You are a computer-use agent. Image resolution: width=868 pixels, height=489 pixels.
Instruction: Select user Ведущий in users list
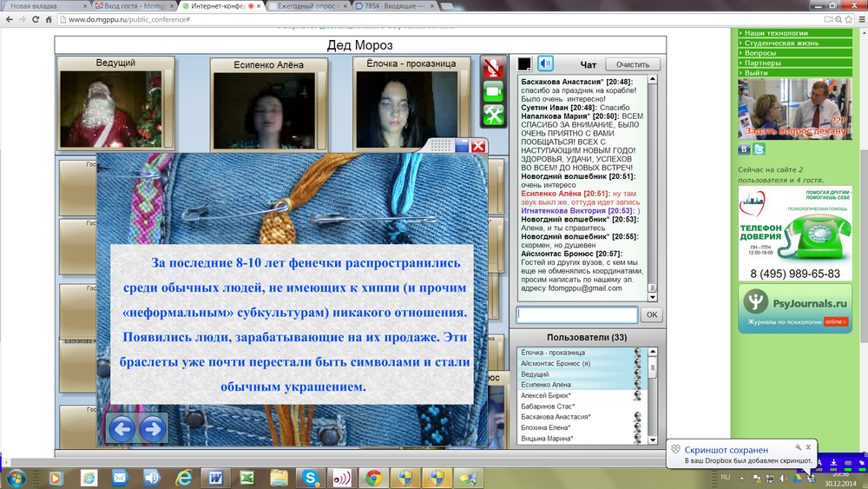580,373
